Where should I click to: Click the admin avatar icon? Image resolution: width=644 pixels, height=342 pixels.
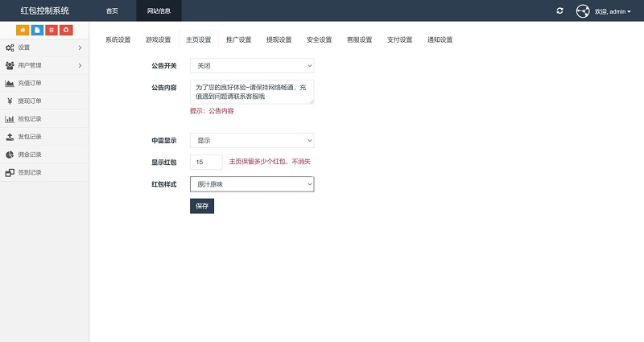(583, 11)
